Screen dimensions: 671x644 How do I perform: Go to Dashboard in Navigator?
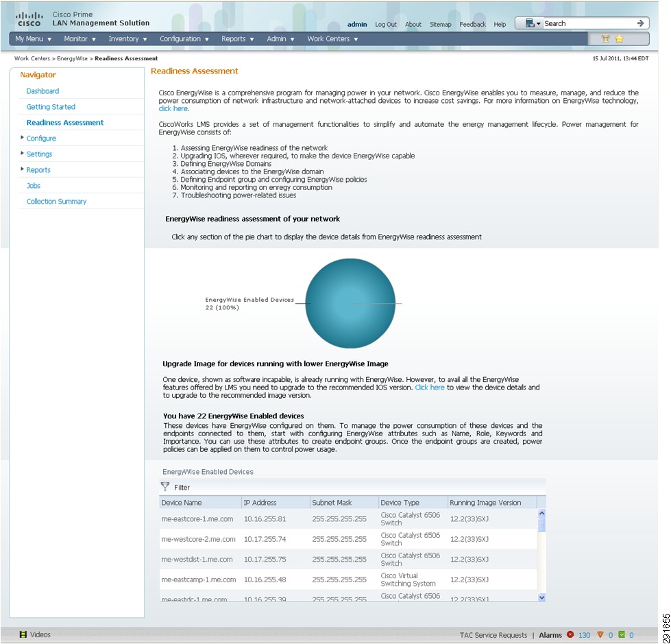[x=42, y=91]
